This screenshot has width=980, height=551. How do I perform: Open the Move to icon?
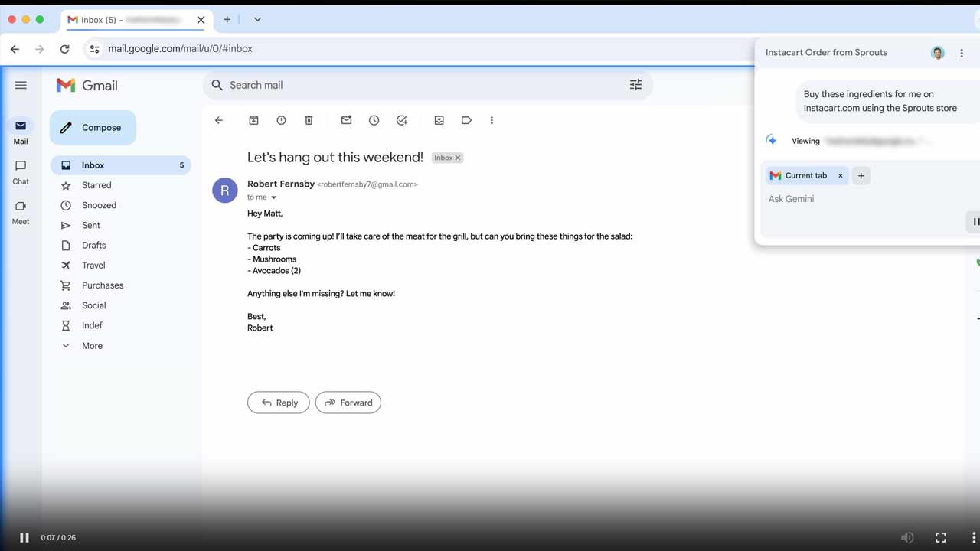click(x=439, y=120)
